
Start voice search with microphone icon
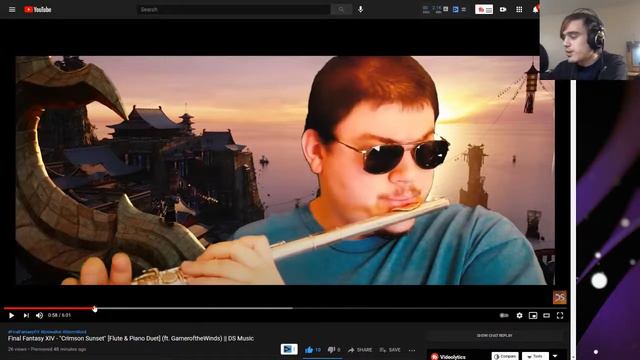pyautogui.click(x=361, y=9)
